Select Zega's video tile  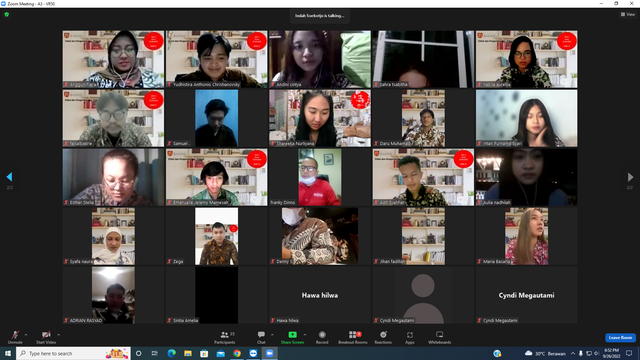tap(216, 236)
